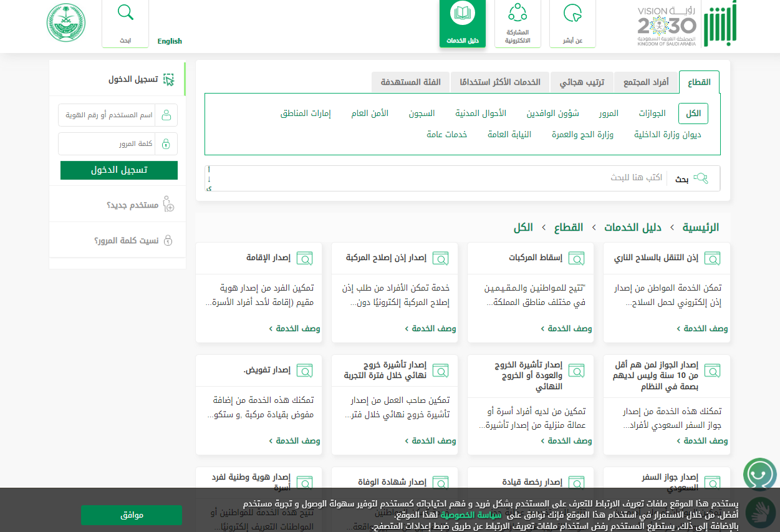Viewport: 780px width, 532px height.
Task: Click the Absher logo in the header
Action: (719, 24)
